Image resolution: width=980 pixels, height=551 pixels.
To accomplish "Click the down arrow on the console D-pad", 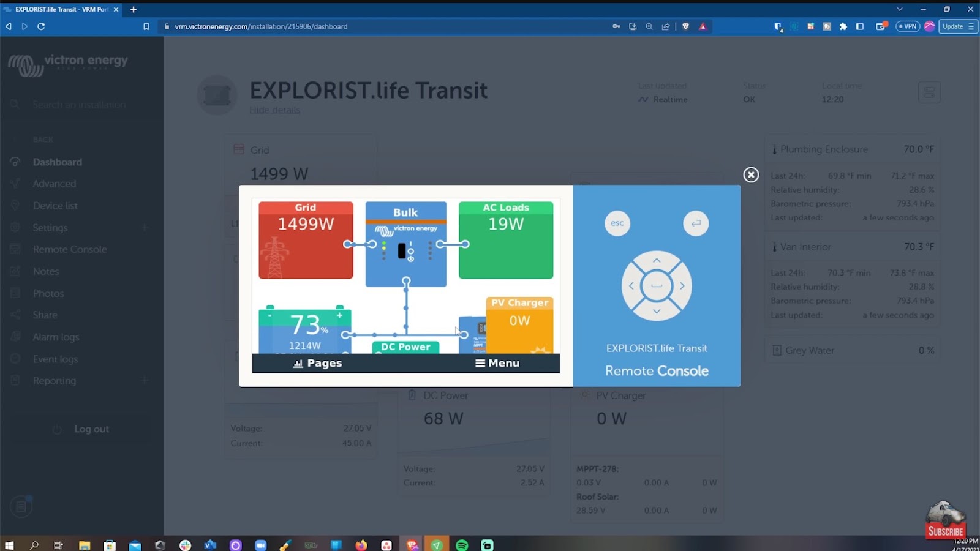I will [x=657, y=311].
